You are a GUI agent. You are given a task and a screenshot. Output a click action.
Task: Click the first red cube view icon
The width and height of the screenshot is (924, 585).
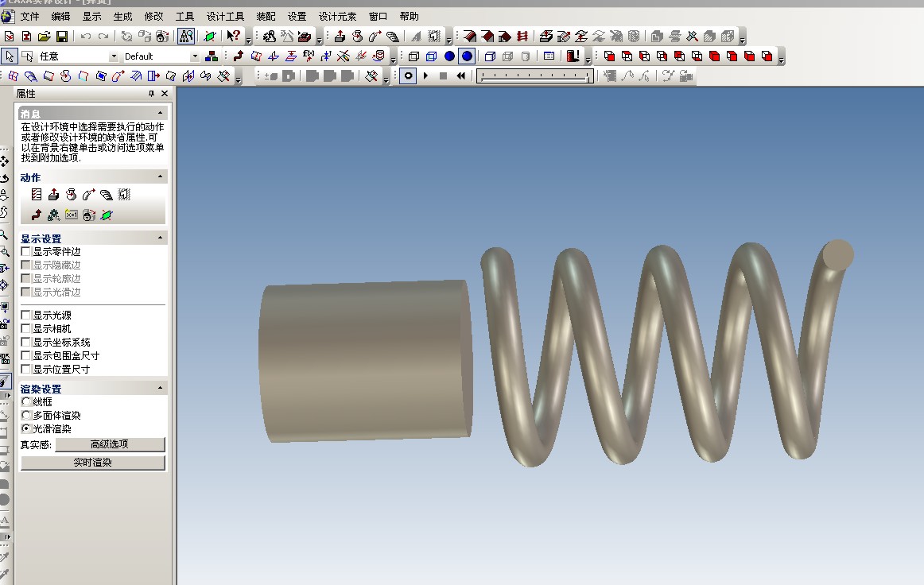pyautogui.click(x=609, y=56)
